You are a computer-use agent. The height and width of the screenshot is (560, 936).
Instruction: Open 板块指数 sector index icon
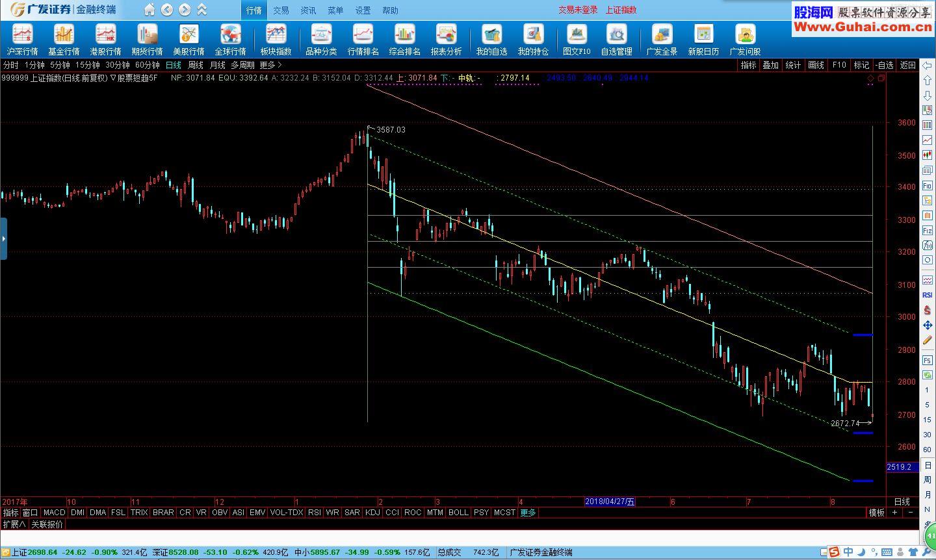pos(276,40)
